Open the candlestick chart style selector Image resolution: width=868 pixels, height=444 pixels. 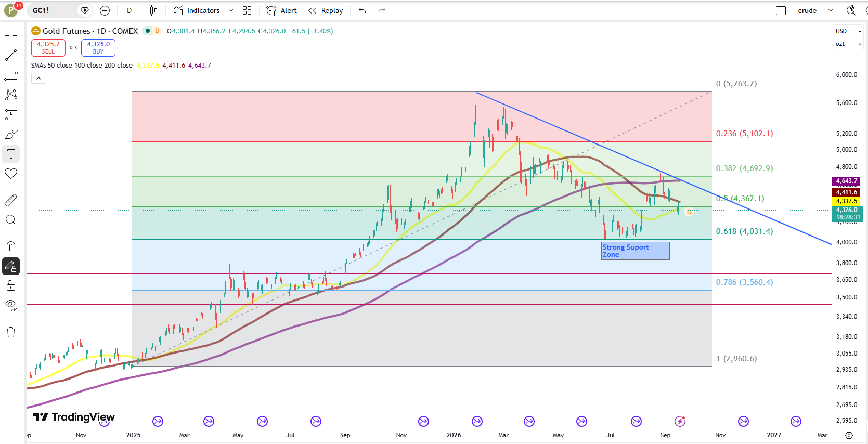coord(153,10)
